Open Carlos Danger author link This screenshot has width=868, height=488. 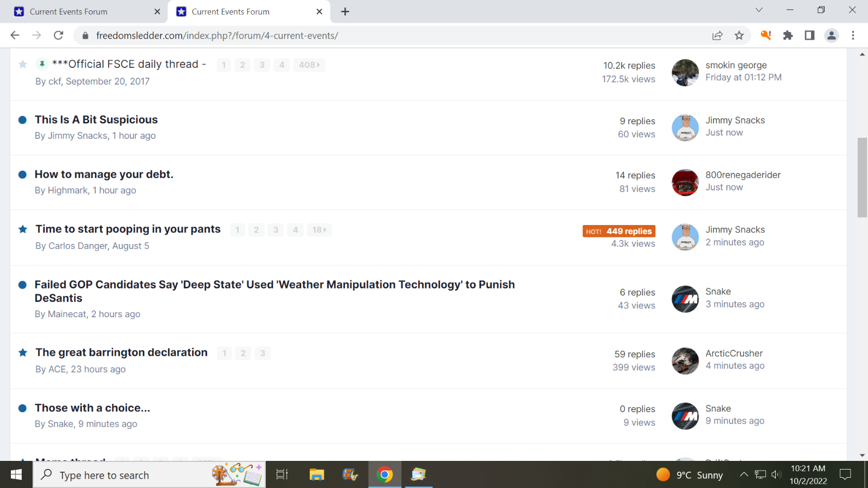click(78, 246)
